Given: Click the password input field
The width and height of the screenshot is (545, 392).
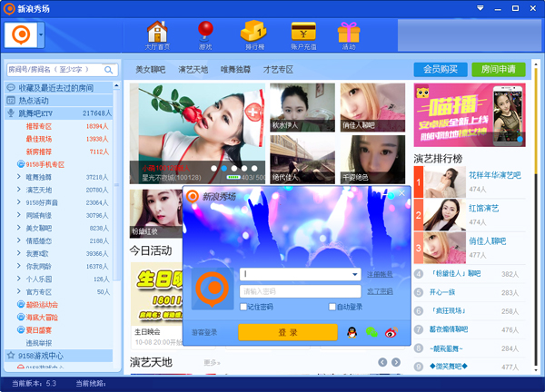Looking at the screenshot, I should tap(301, 291).
